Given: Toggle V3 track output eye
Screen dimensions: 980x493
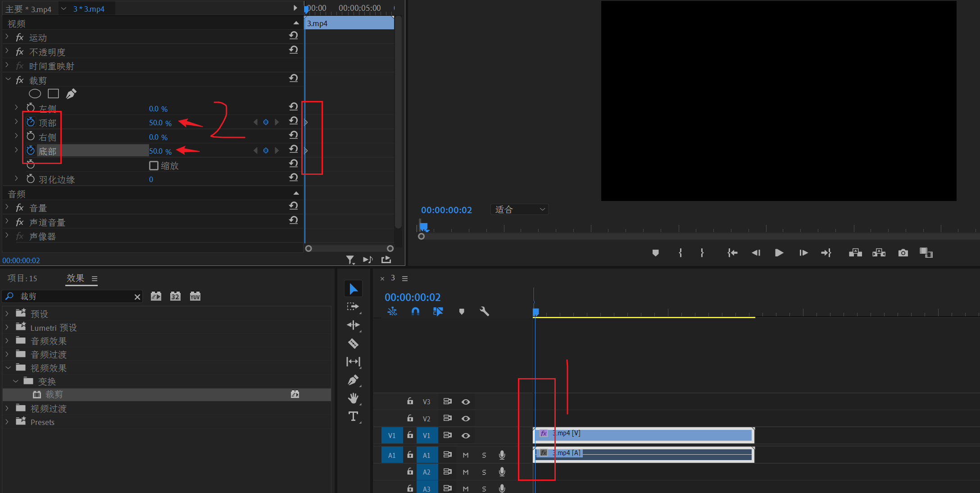Looking at the screenshot, I should click(466, 402).
